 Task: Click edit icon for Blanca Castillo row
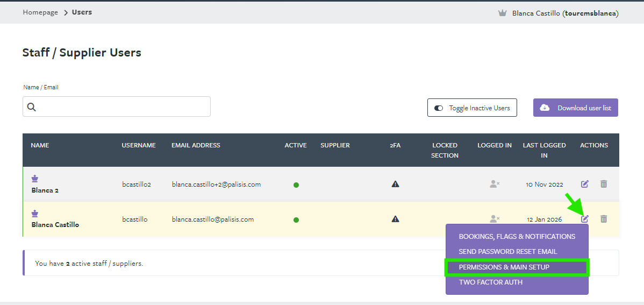point(585,219)
